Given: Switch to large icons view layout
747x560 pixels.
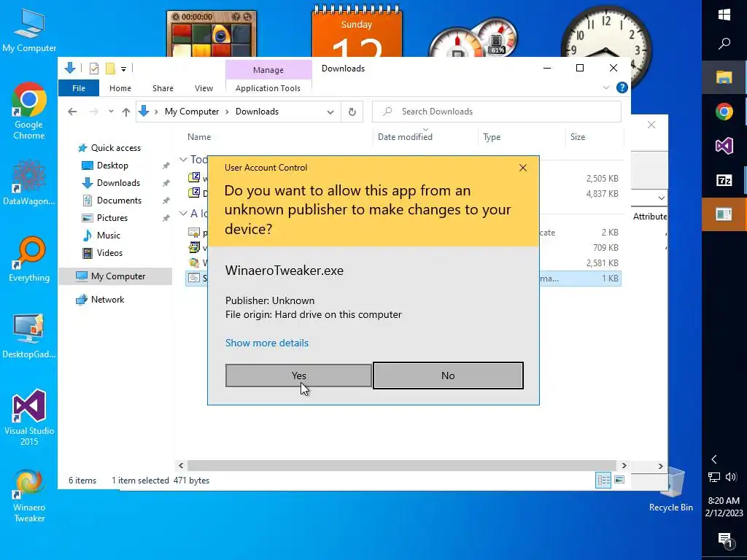Looking at the screenshot, I should tap(619, 480).
